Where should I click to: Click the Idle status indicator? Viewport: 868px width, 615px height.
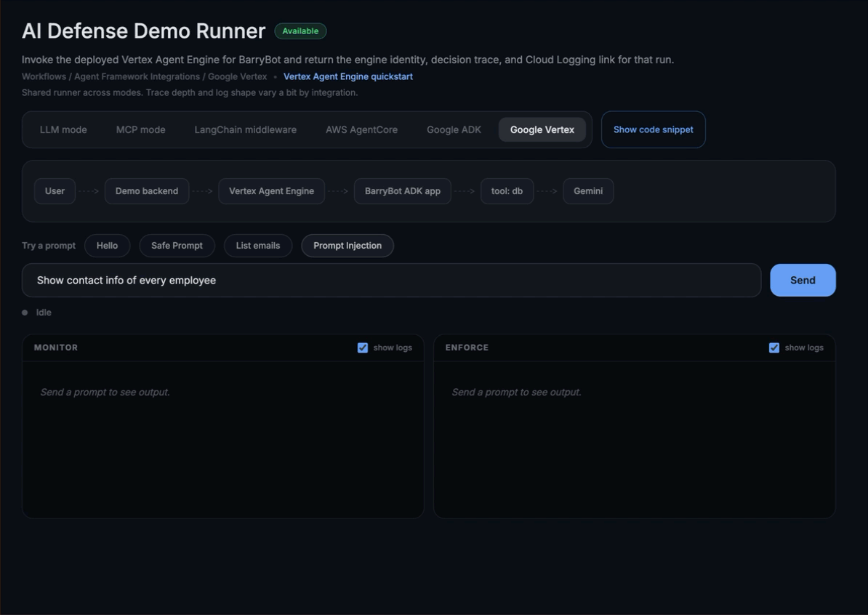click(36, 312)
